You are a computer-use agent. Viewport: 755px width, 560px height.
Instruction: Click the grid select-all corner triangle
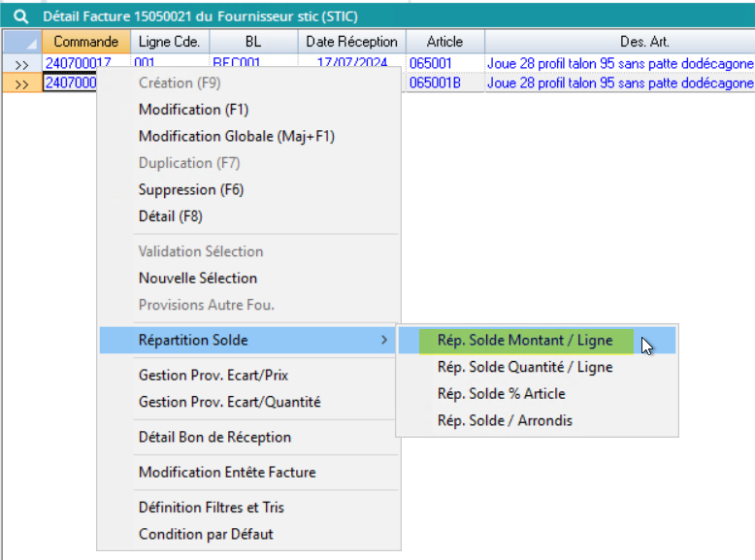click(21, 42)
